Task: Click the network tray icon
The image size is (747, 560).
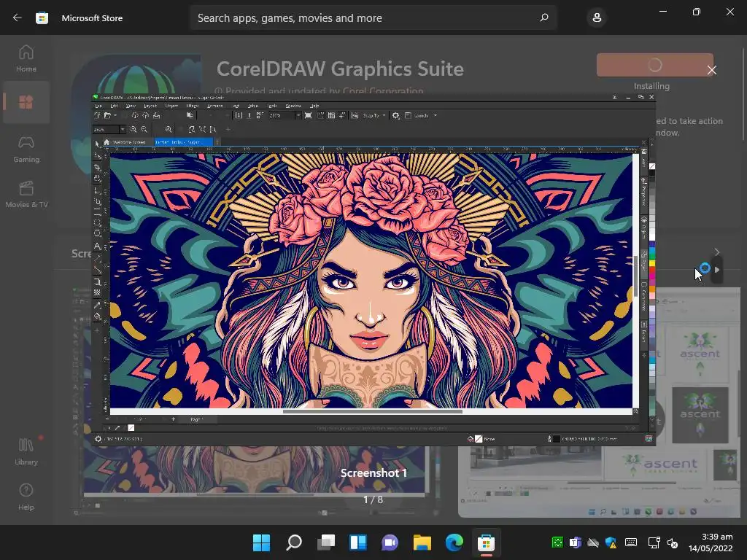Action: [x=654, y=542]
